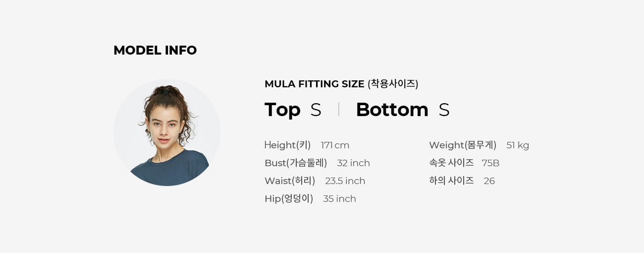This screenshot has width=644, height=253.
Task: Click the MODEL INFO heading
Action: (155, 51)
